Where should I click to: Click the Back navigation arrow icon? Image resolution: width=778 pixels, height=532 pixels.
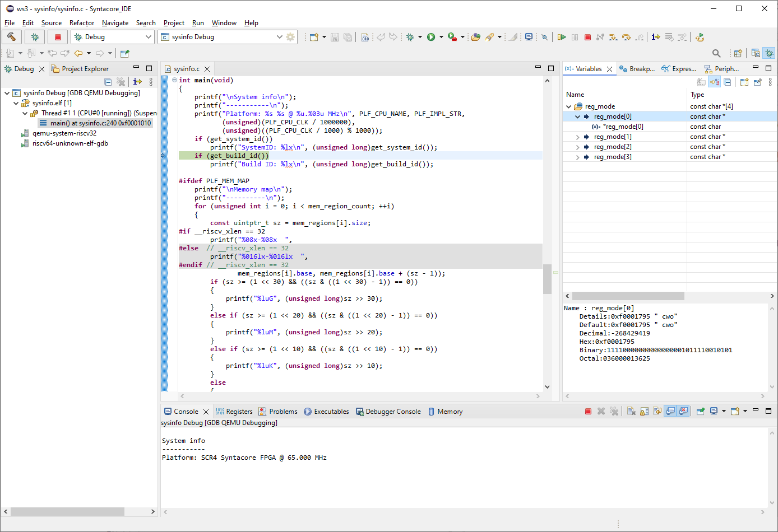pyautogui.click(x=78, y=53)
